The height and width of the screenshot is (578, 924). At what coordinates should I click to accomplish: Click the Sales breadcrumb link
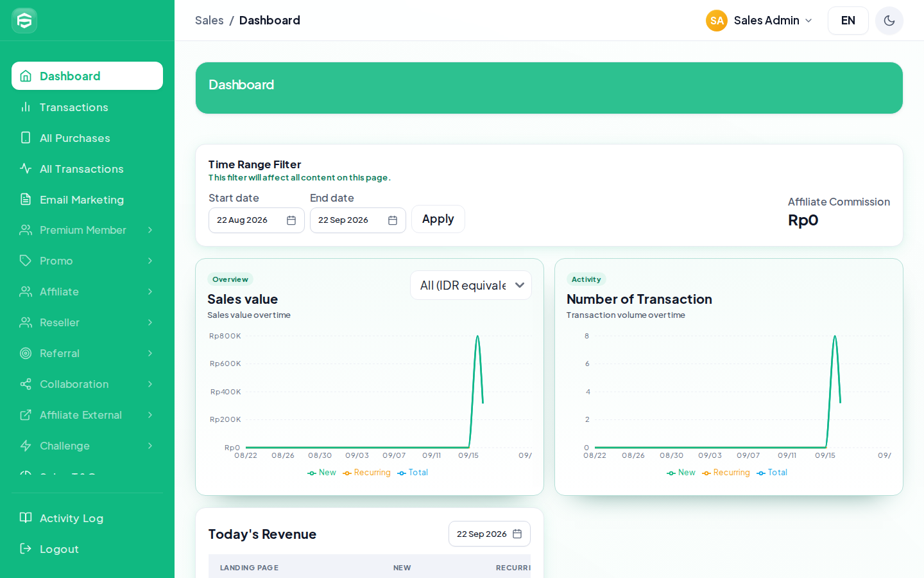pyautogui.click(x=209, y=21)
